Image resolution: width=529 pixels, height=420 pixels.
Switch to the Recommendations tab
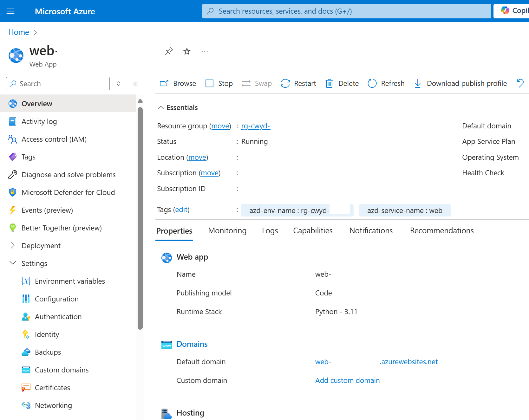tap(442, 231)
